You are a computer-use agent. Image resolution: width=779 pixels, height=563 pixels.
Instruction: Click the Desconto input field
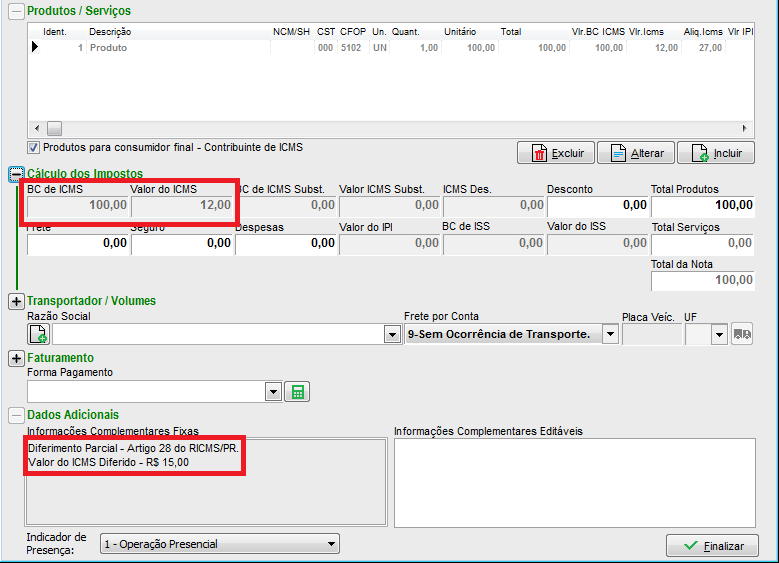pyautogui.click(x=597, y=205)
